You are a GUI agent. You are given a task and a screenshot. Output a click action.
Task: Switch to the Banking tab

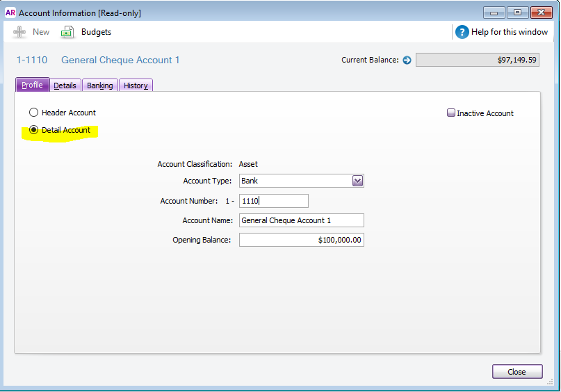100,85
